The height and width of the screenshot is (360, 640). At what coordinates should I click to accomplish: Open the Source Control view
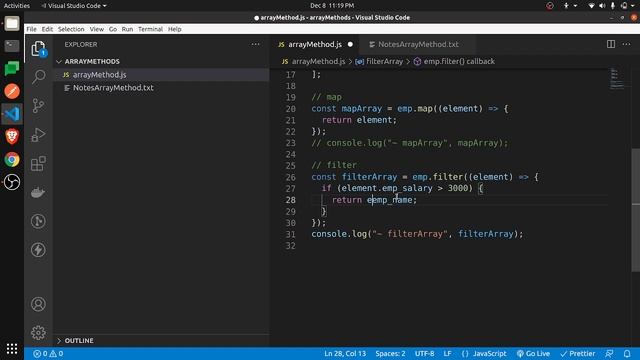click(38, 106)
